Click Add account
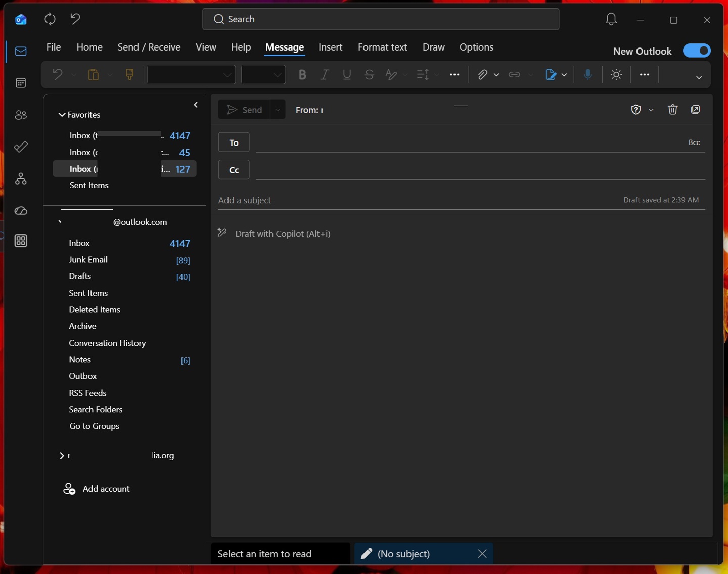Screen dimensions: 728x574 (x=97, y=489)
